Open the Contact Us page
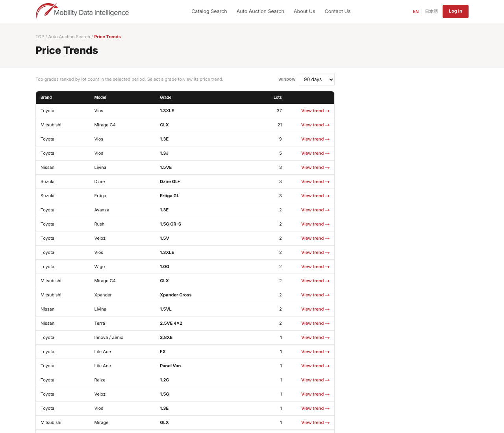504x433 pixels. (x=337, y=11)
